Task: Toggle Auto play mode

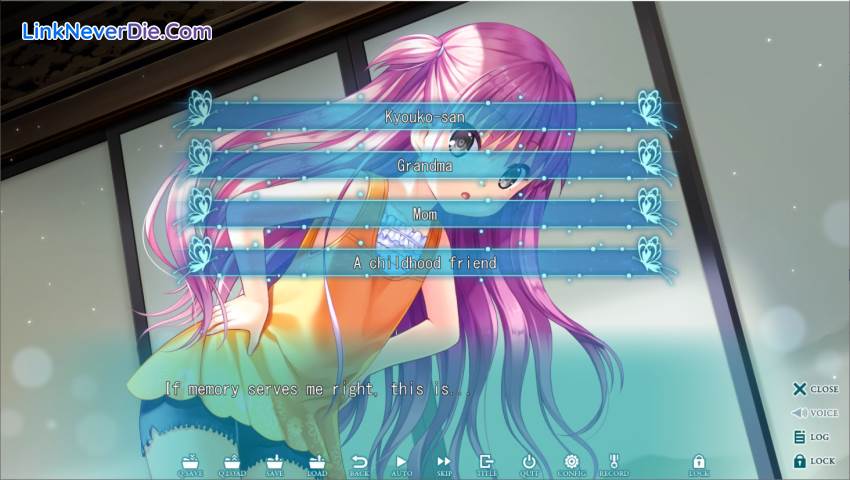Action: 402,464
